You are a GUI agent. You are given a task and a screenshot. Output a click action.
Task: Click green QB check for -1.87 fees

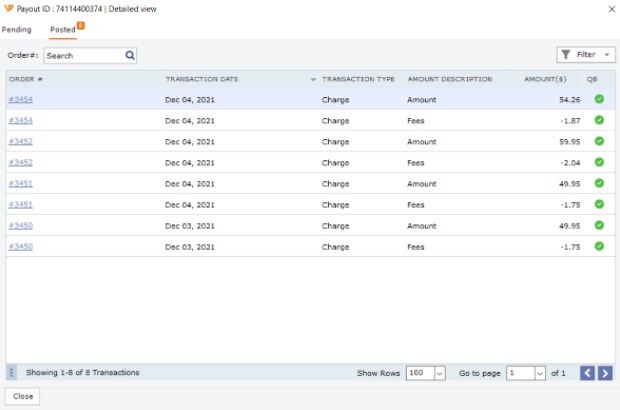599,120
